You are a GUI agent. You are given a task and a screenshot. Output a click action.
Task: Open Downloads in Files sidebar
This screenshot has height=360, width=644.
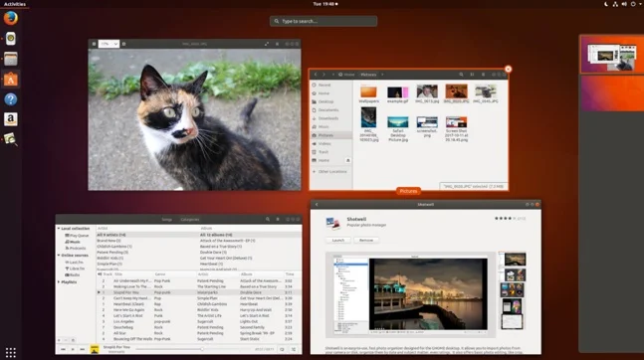coord(331,118)
